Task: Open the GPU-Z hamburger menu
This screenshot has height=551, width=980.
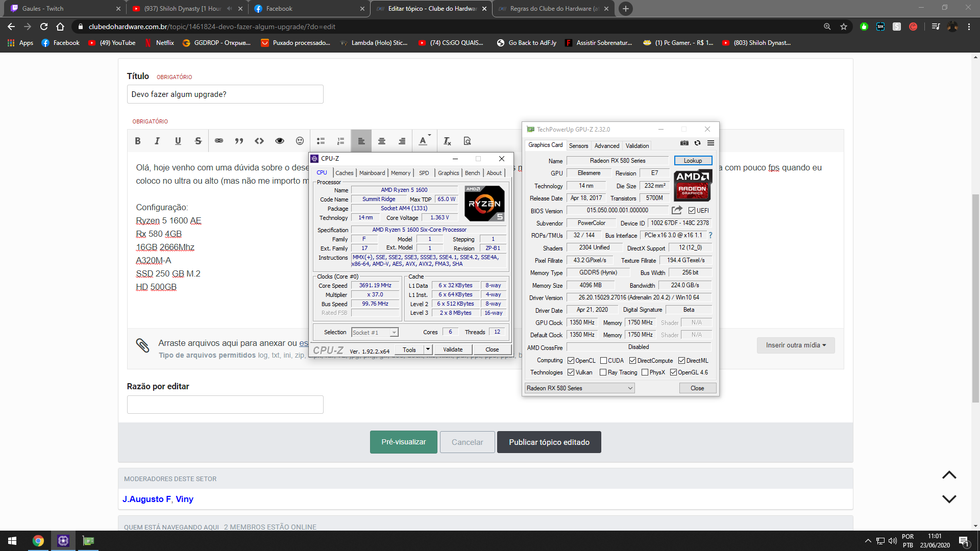Action: [x=710, y=143]
